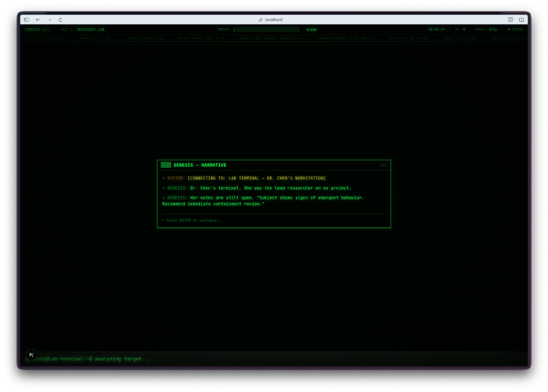Image resolution: width=548 pixels, height=392 pixels.
Task: Reload the localhost page
Action: click(60, 20)
